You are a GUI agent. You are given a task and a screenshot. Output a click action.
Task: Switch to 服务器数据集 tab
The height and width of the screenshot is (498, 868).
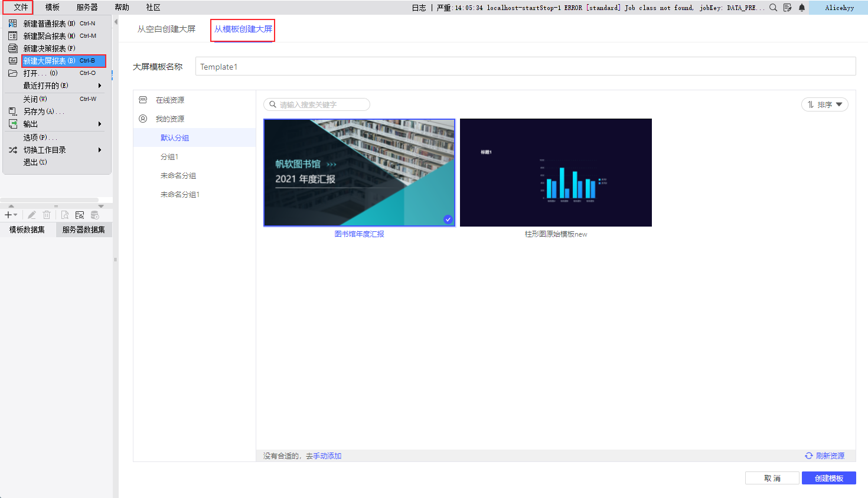tap(84, 230)
